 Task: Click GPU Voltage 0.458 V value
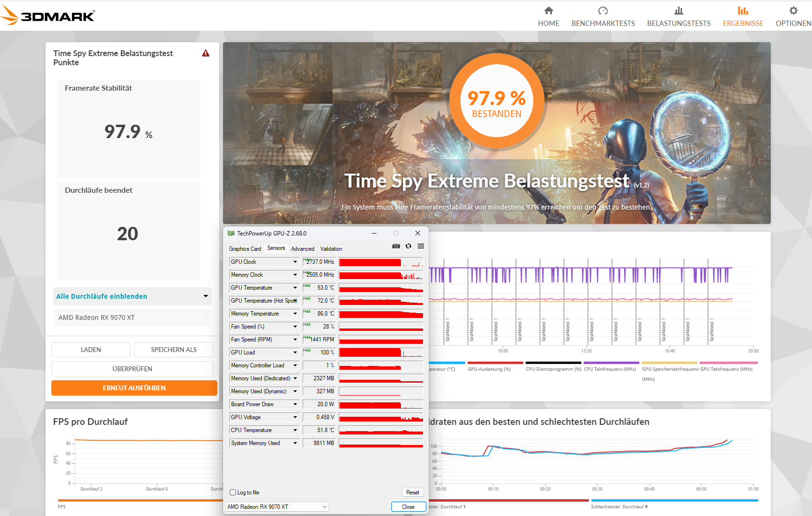coord(319,417)
